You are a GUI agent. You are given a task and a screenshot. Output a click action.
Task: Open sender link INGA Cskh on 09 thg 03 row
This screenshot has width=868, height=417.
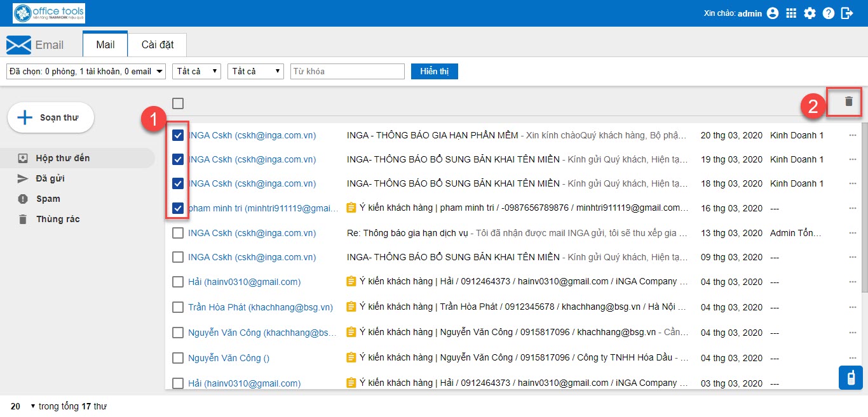click(252, 257)
